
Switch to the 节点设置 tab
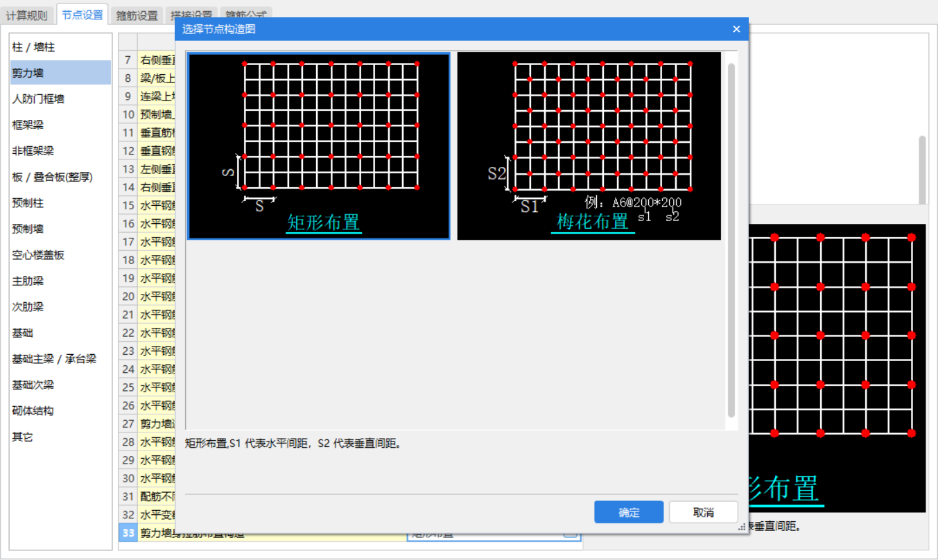pos(82,14)
